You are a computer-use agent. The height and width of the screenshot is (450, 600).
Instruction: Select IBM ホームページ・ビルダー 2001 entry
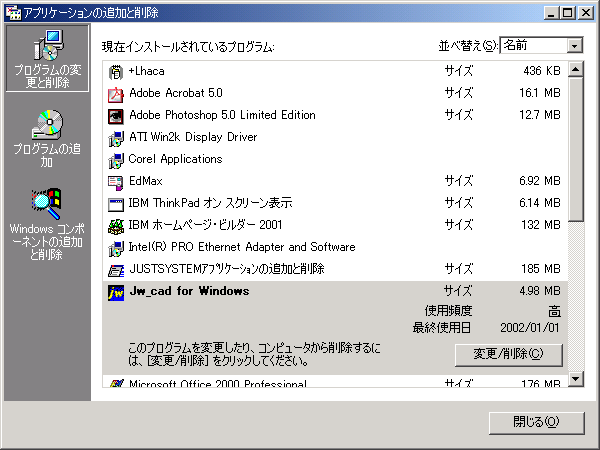coord(335,226)
